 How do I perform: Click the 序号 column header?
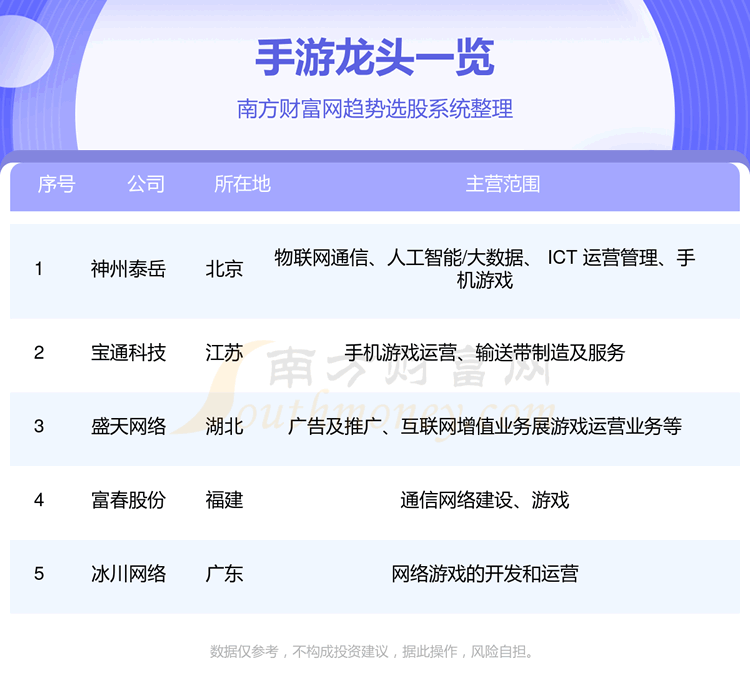[x=56, y=184]
